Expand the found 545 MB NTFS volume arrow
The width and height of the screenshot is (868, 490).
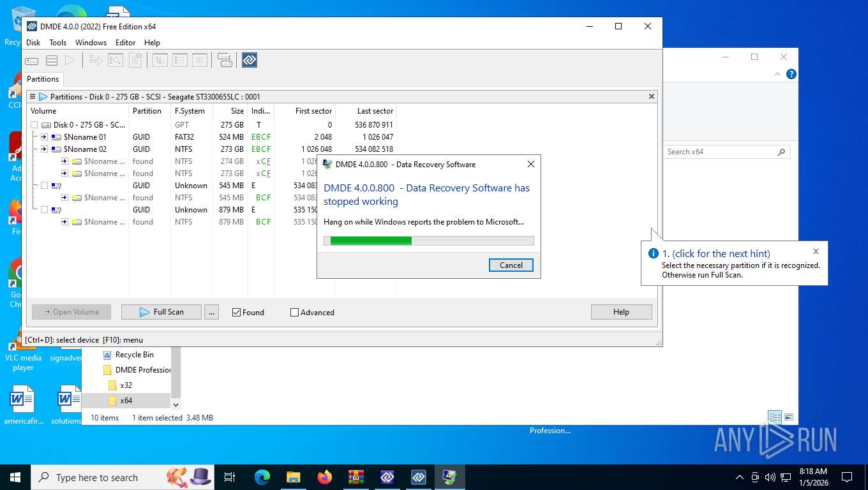[64, 198]
